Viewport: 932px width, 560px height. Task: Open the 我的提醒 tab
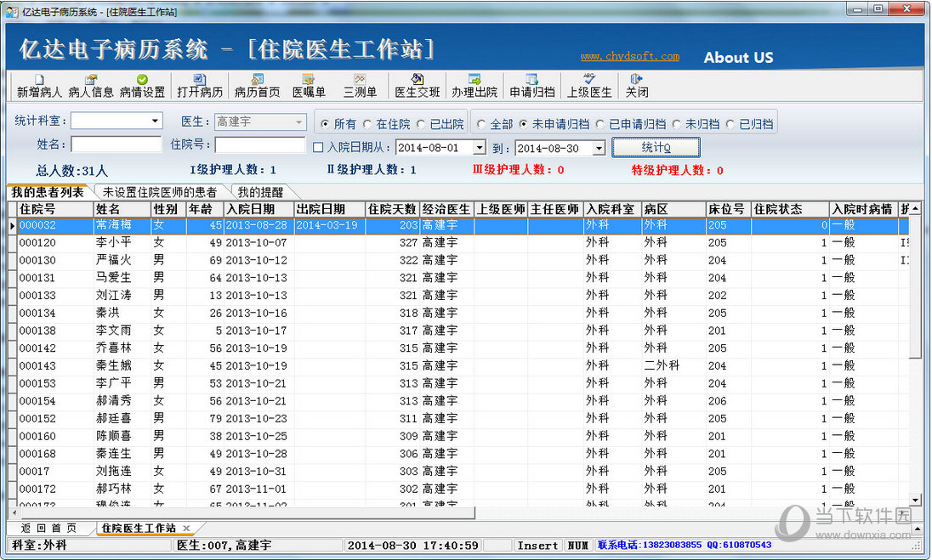(260, 192)
